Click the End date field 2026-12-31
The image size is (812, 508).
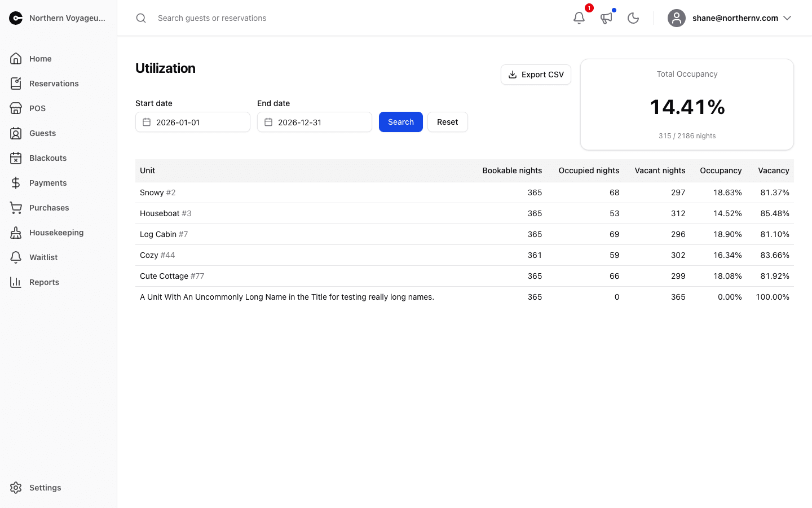pyautogui.click(x=315, y=122)
